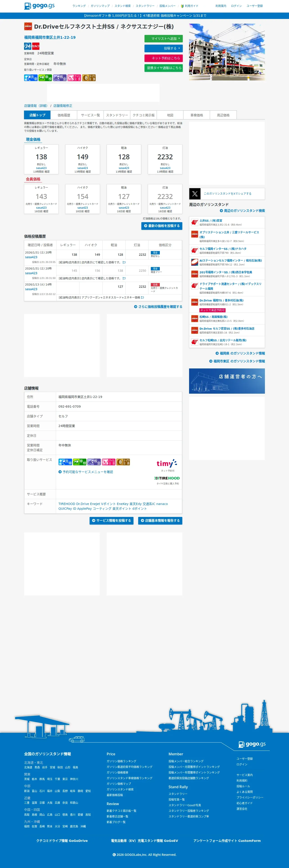Click the station photo thumbnail
This screenshot has width=289, height=868.
pos(227,52)
